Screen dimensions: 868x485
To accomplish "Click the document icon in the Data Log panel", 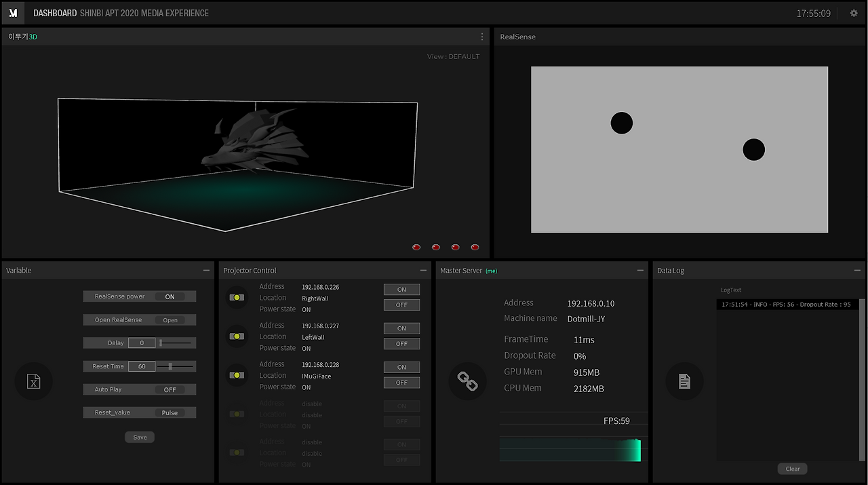I will (684, 381).
